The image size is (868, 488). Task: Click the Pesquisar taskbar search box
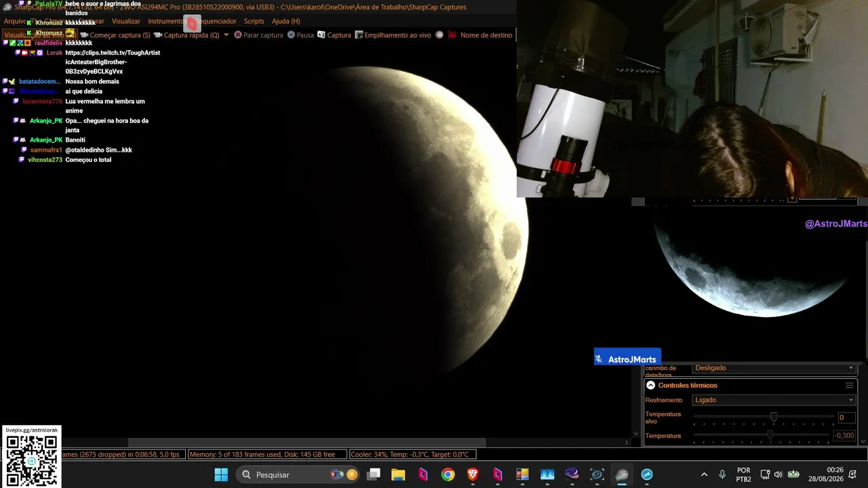click(x=298, y=474)
